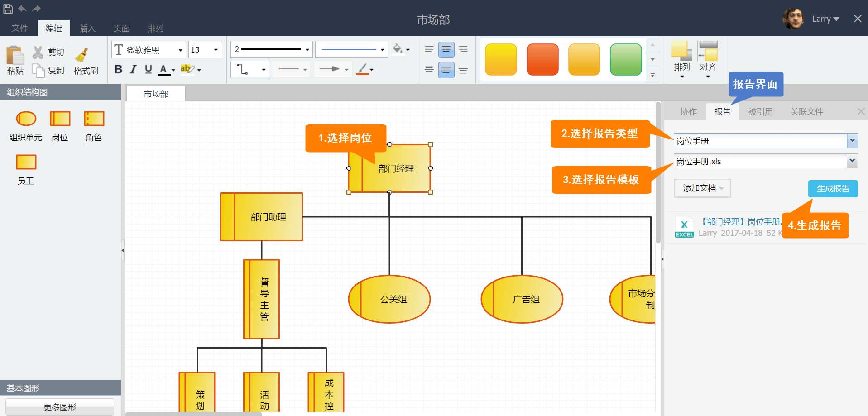
Task: Select the format painter brush
Action: [x=82, y=55]
